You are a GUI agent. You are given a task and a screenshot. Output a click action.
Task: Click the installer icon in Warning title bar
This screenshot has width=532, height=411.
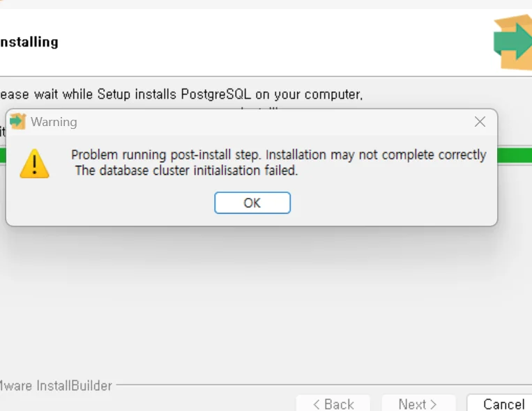click(18, 122)
